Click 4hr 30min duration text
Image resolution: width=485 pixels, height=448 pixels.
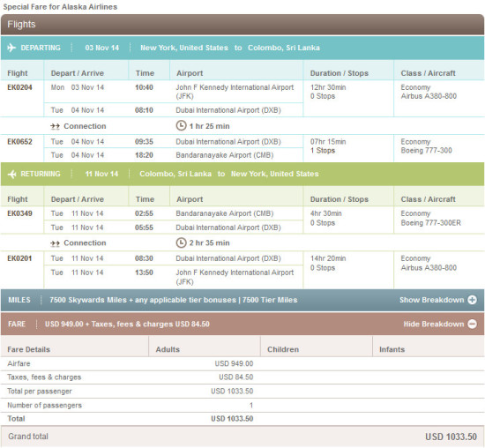(x=326, y=213)
